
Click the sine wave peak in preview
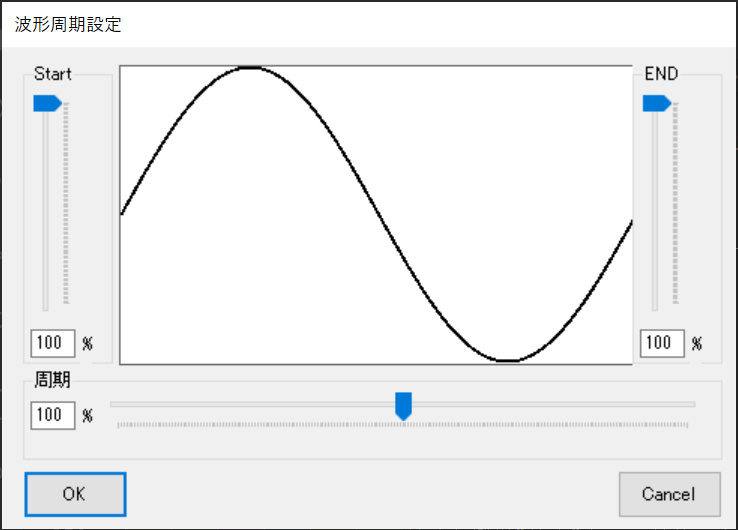(x=250, y=67)
